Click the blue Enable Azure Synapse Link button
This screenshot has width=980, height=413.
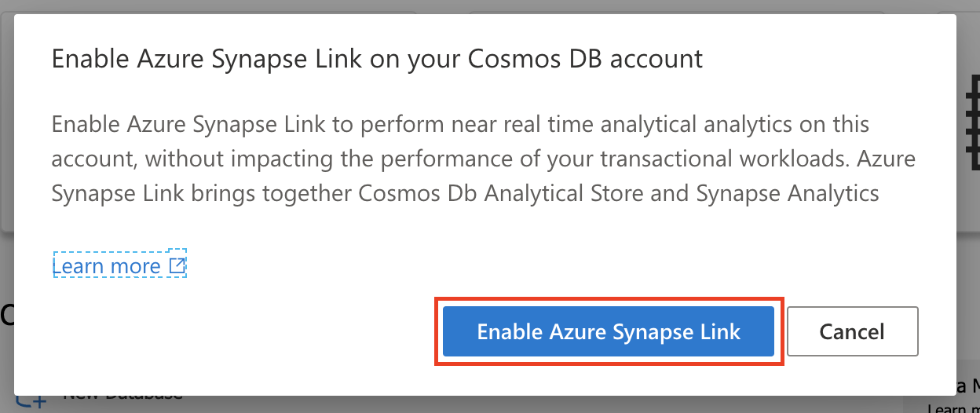coord(609,331)
